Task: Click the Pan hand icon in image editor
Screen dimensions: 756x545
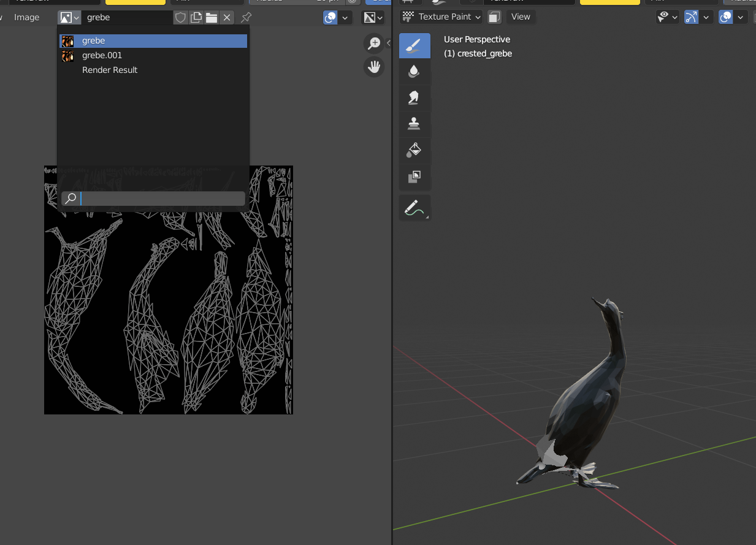Action: click(374, 66)
